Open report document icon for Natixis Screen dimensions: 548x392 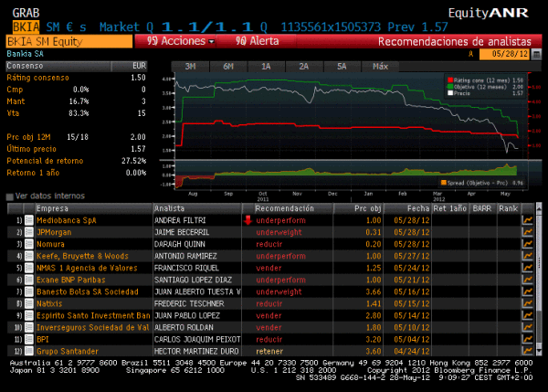pos(29,303)
